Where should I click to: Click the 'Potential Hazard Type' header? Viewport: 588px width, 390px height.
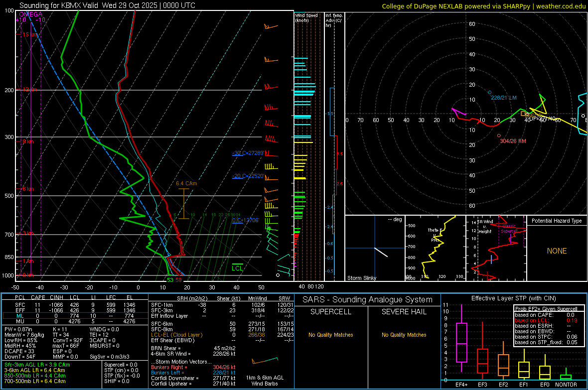coord(557,221)
